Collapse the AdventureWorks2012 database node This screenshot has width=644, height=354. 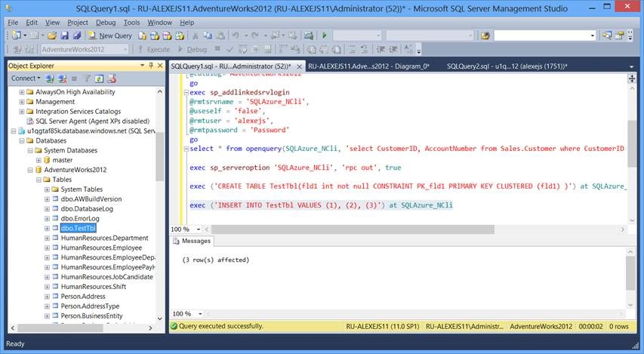click(x=30, y=170)
